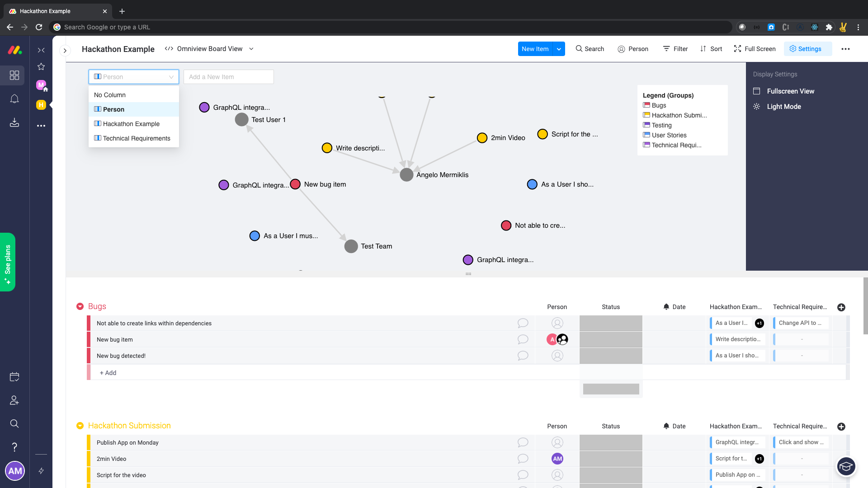Choose No Column option
The height and width of the screenshot is (488, 868).
coord(110,95)
